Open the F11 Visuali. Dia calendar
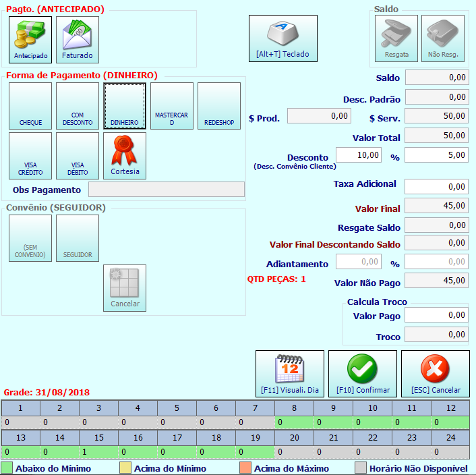 click(290, 374)
